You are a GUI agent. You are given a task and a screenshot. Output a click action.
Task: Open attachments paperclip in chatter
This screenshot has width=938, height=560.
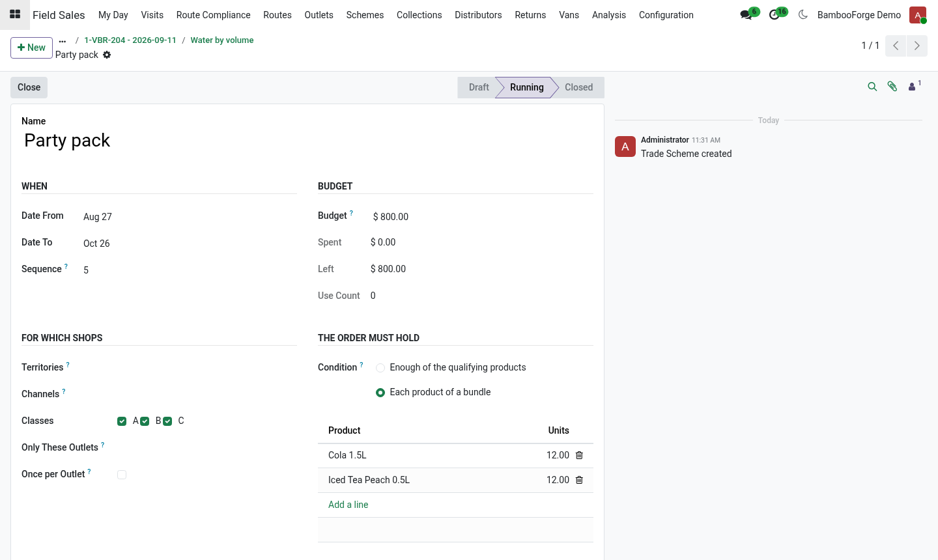(x=892, y=87)
